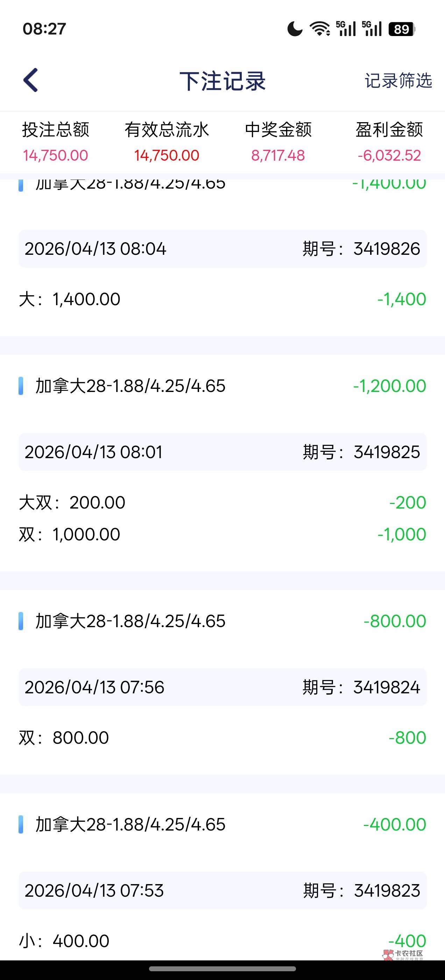445x980 pixels.
Task: Open the record for period 3419826
Action: [x=222, y=249]
